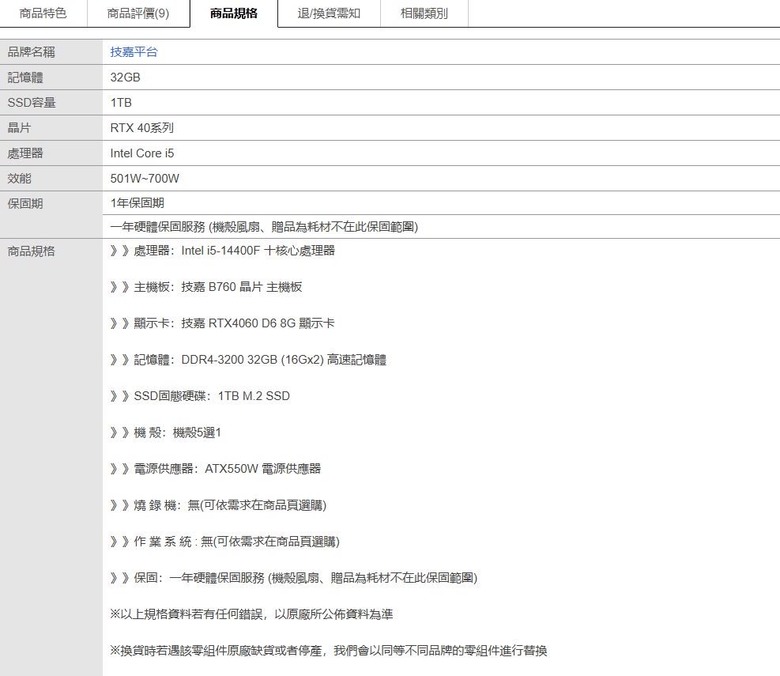Click the 保固期 row label
This screenshot has height=676, width=780.
[x=25, y=203]
